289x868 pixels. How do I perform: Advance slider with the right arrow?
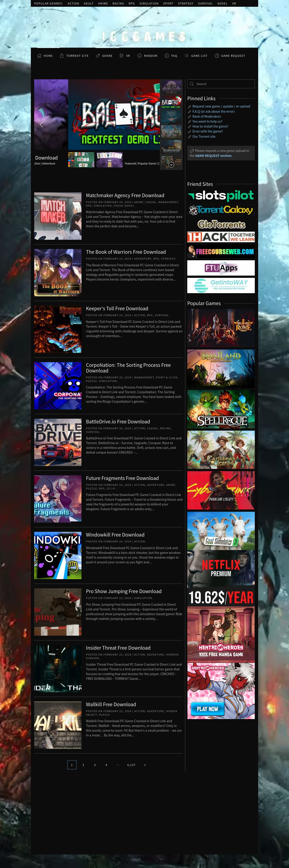click(153, 125)
